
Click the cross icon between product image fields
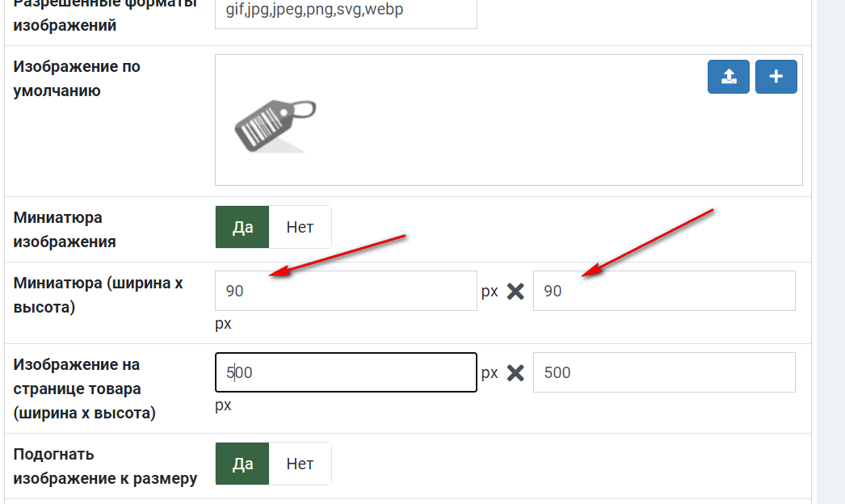coord(515,372)
